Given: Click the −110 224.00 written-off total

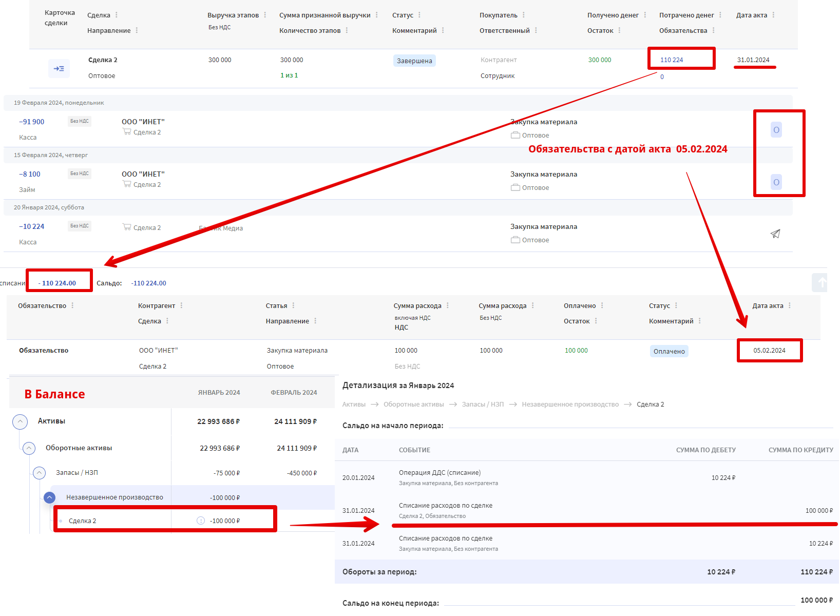Looking at the screenshot, I should (57, 283).
